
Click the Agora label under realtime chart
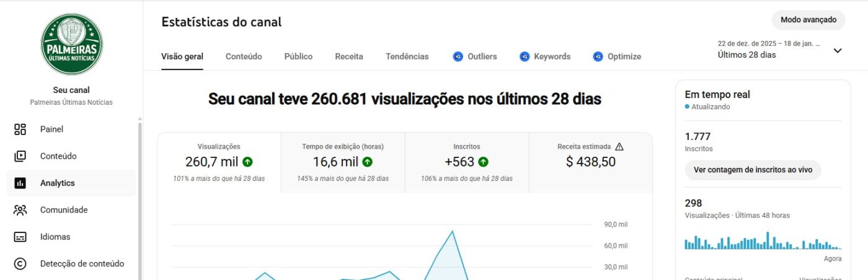coord(833,258)
